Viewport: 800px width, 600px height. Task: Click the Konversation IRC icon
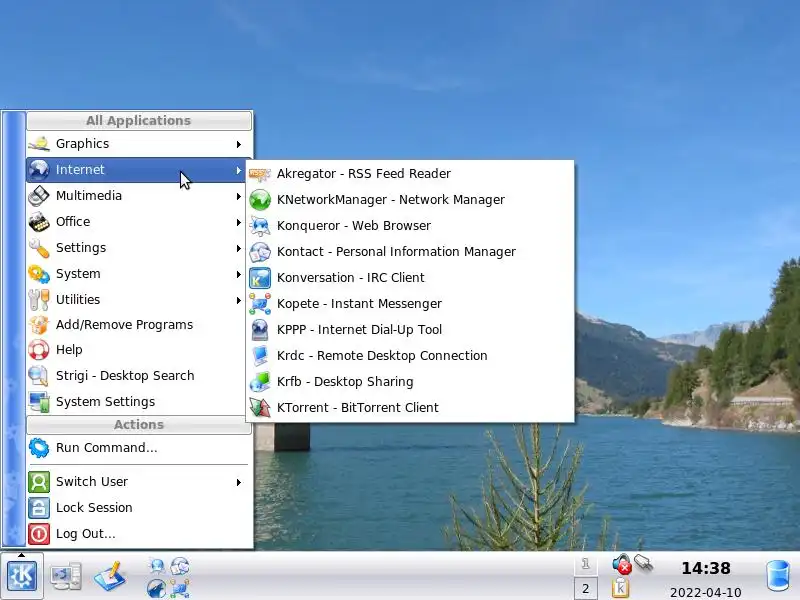pos(260,278)
